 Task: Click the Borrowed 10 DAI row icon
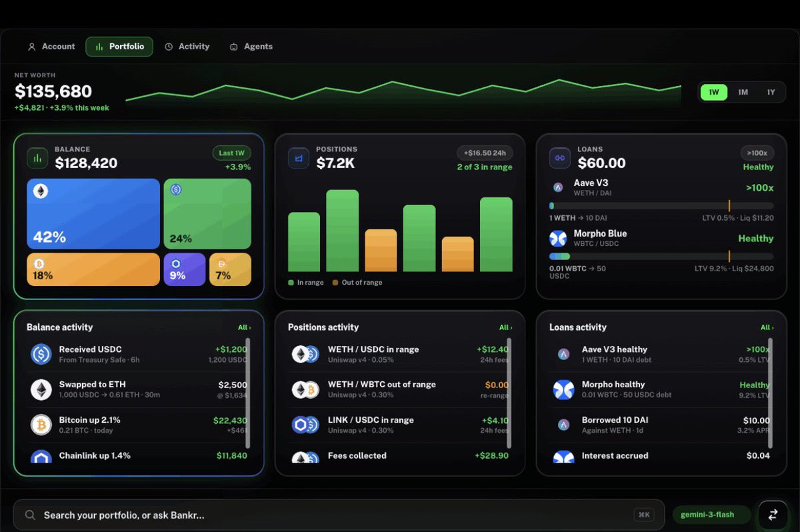point(564,425)
